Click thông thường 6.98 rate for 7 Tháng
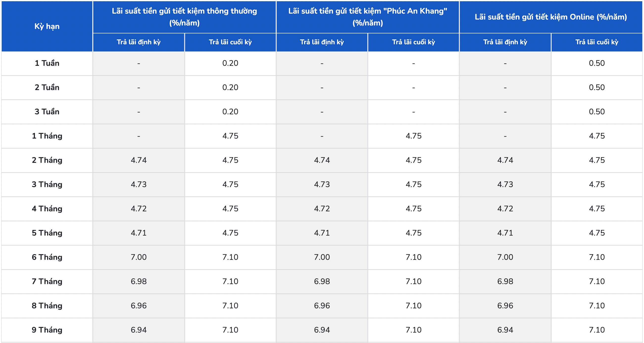644x343 pixels. click(139, 281)
